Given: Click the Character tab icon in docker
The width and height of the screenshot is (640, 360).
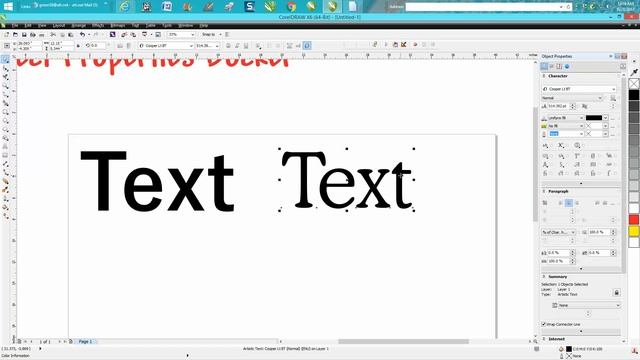Looking at the screenshot, I should click(544, 66).
